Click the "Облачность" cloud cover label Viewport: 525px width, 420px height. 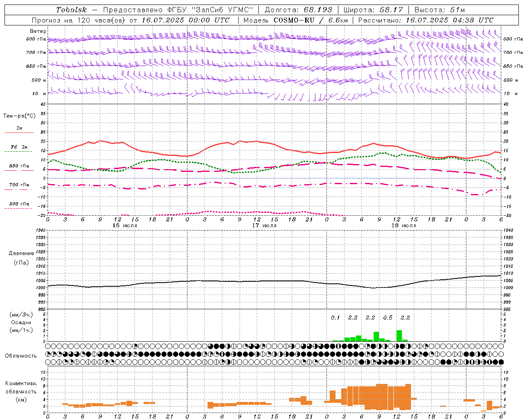[x=21, y=356]
